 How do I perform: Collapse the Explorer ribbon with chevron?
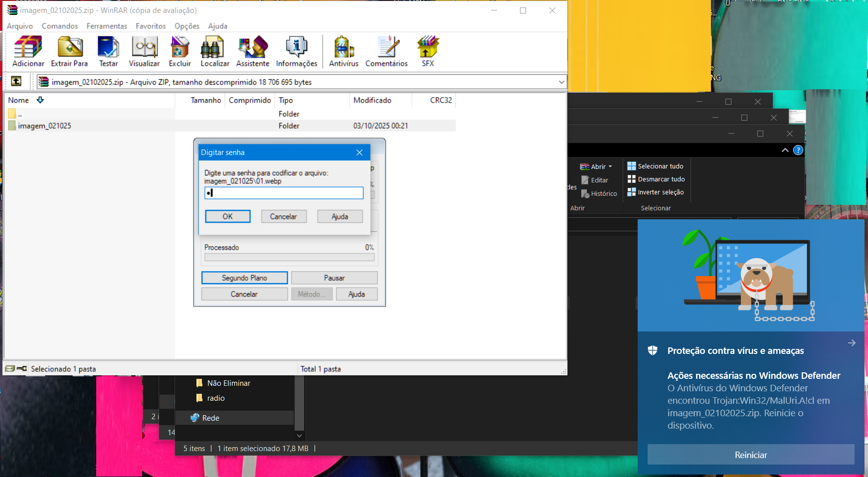coord(785,150)
